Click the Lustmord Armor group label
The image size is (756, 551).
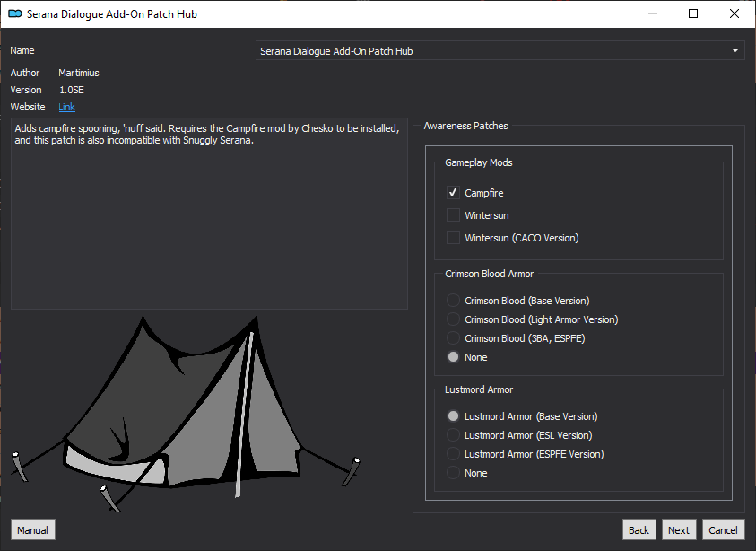click(x=478, y=389)
